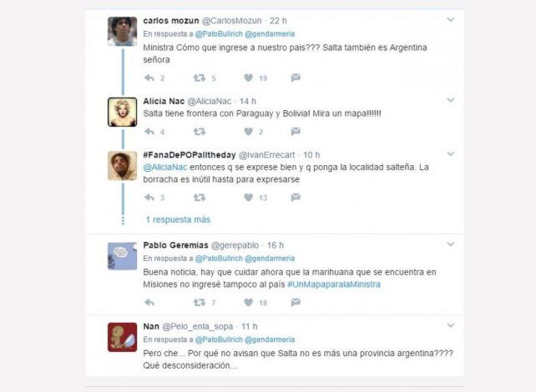This screenshot has width=536, height=392.
Task: Retweet Pablo Geremias's tweet
Action: coord(200,302)
